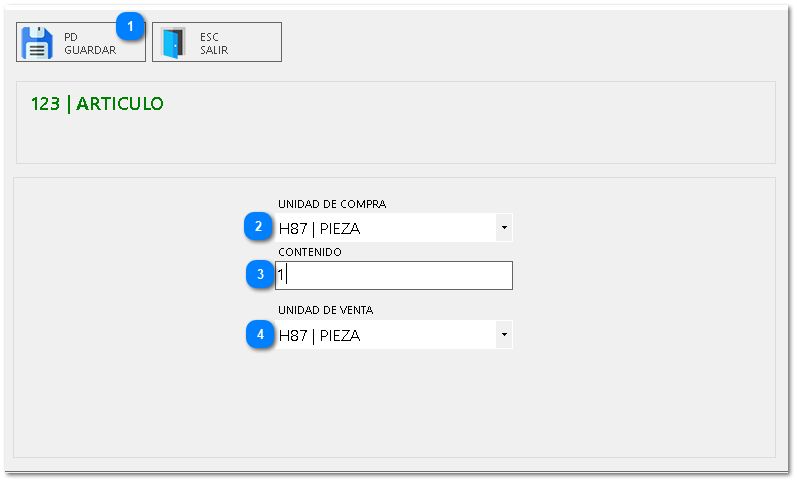Click the blue callout badge numbered 1
The image size is (797, 482).
pyautogui.click(x=131, y=25)
